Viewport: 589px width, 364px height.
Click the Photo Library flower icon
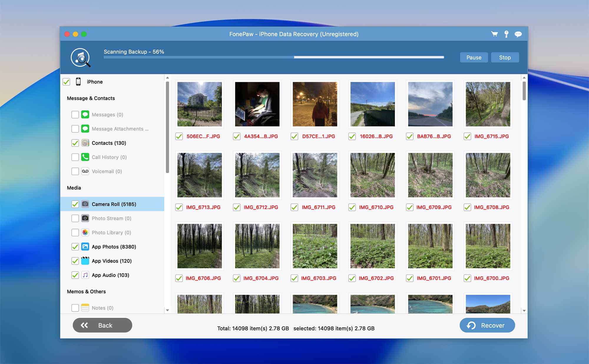(85, 232)
